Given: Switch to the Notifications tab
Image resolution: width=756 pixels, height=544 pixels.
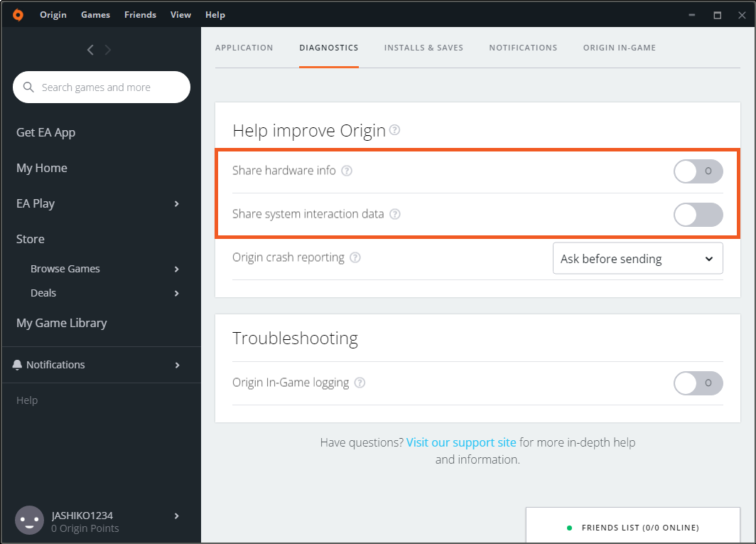Looking at the screenshot, I should (x=523, y=48).
